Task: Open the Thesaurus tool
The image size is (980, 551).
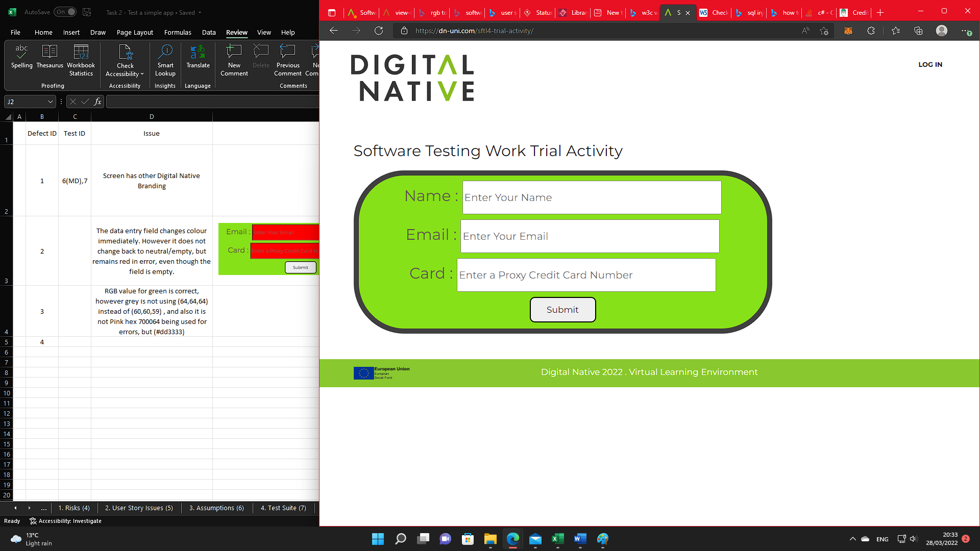Action: click(50, 57)
